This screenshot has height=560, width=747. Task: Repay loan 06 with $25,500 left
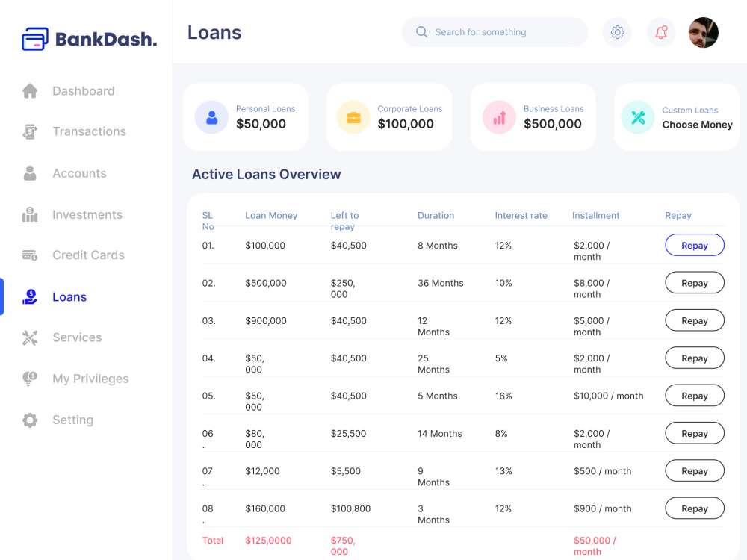[x=695, y=433]
